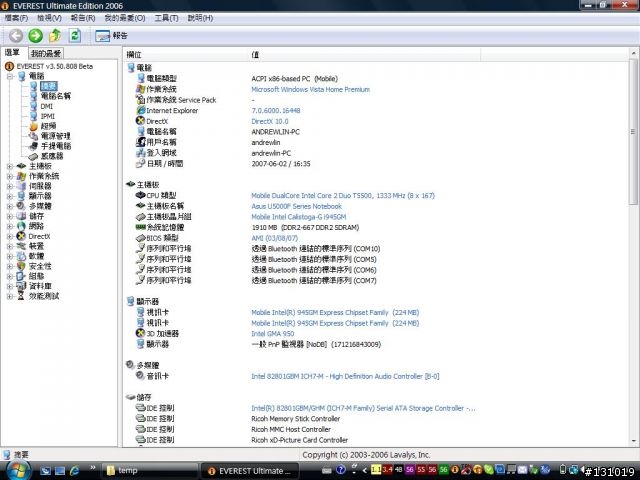
Task: Select the 主機板 motherboard tree node
Action: [x=40, y=166]
